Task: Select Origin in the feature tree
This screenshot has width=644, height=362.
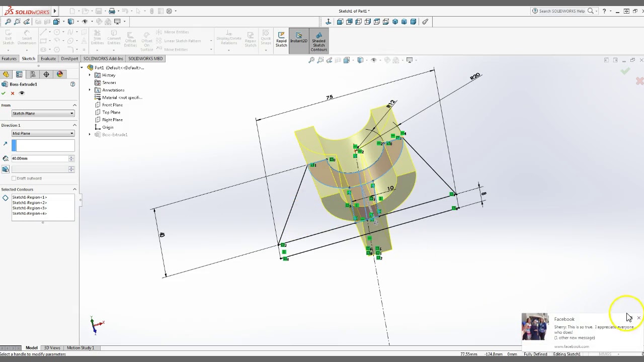Action: 108,127
